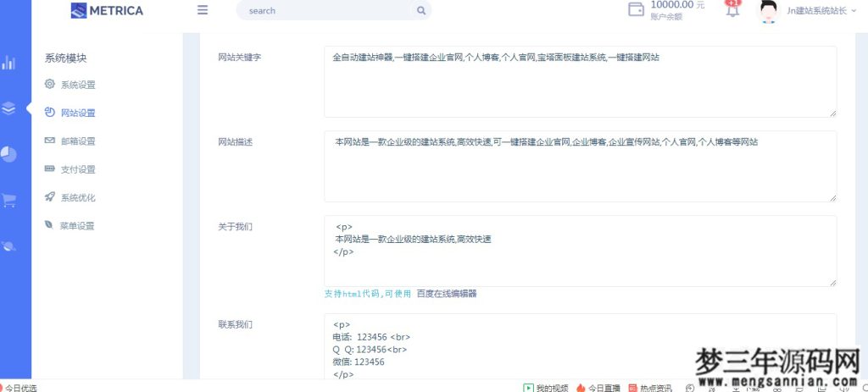
Task: Click the 系统模块 heading
Action: click(66, 58)
